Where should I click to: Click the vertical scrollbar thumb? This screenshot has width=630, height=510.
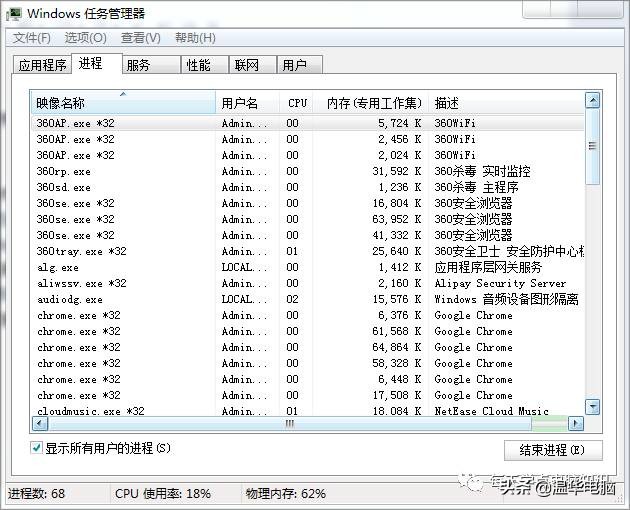[593, 146]
